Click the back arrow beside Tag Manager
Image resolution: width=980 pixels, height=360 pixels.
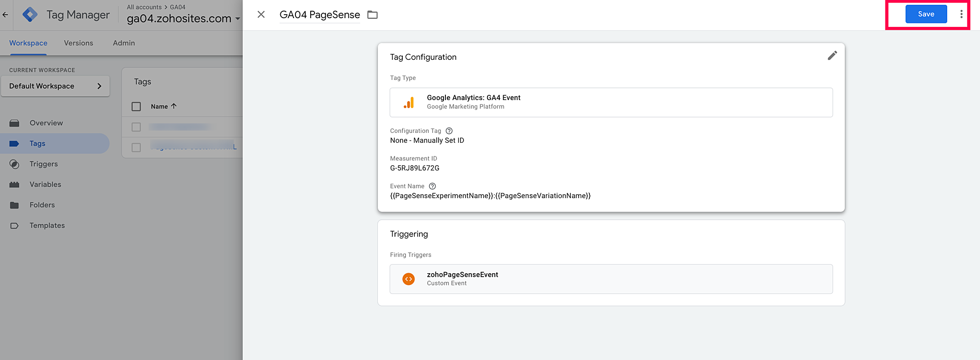pyautogui.click(x=5, y=15)
